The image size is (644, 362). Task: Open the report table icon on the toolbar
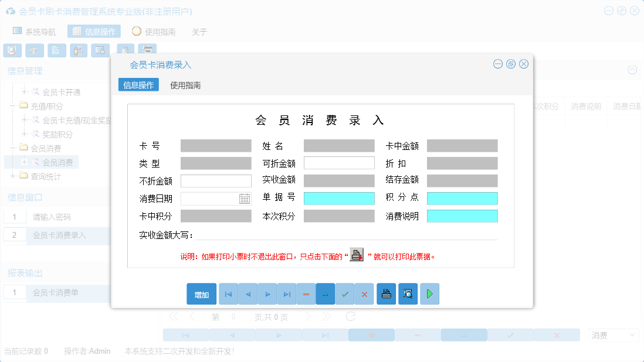click(35, 50)
